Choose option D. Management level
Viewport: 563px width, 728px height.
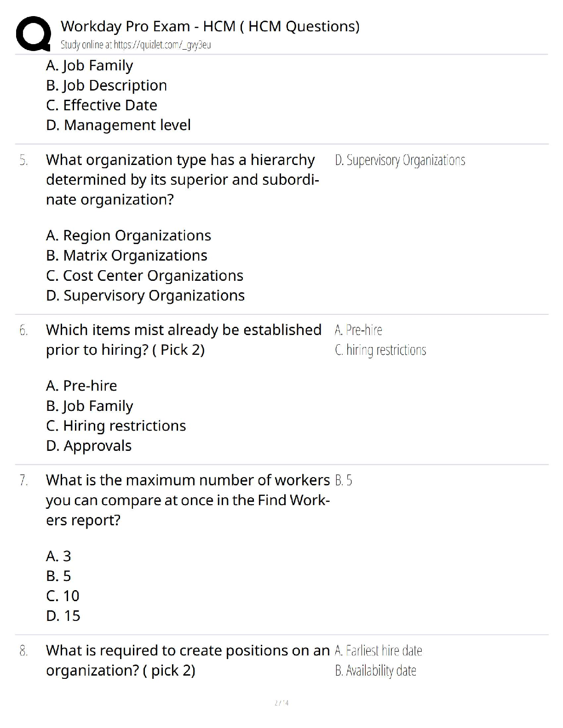tap(118, 125)
